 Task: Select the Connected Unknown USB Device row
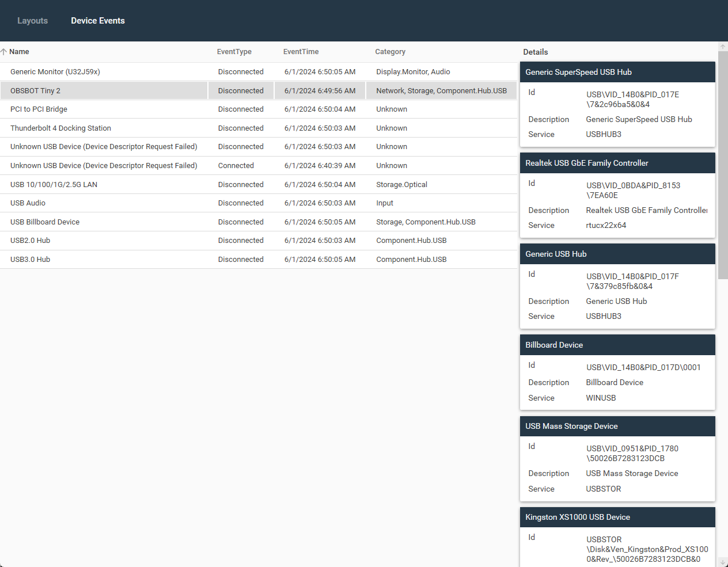pyautogui.click(x=104, y=166)
